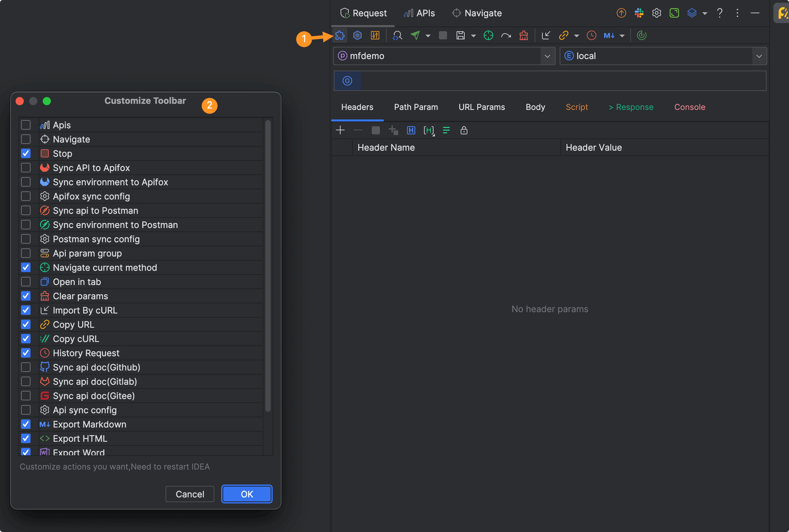Switch to the Body tab

click(x=535, y=107)
